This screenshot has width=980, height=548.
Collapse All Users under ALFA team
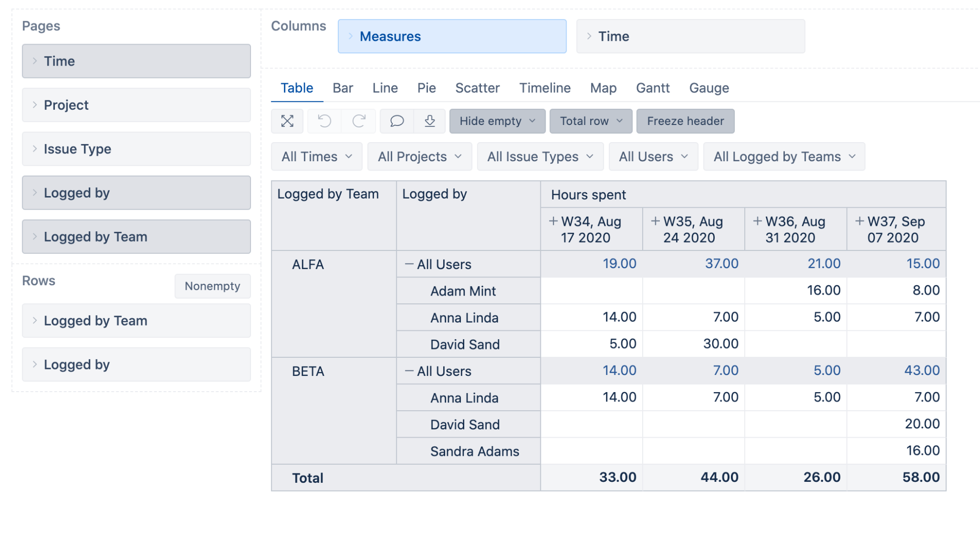409,264
